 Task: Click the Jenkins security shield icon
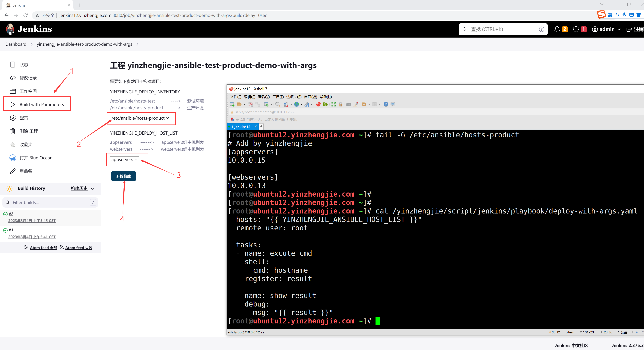pyautogui.click(x=576, y=29)
